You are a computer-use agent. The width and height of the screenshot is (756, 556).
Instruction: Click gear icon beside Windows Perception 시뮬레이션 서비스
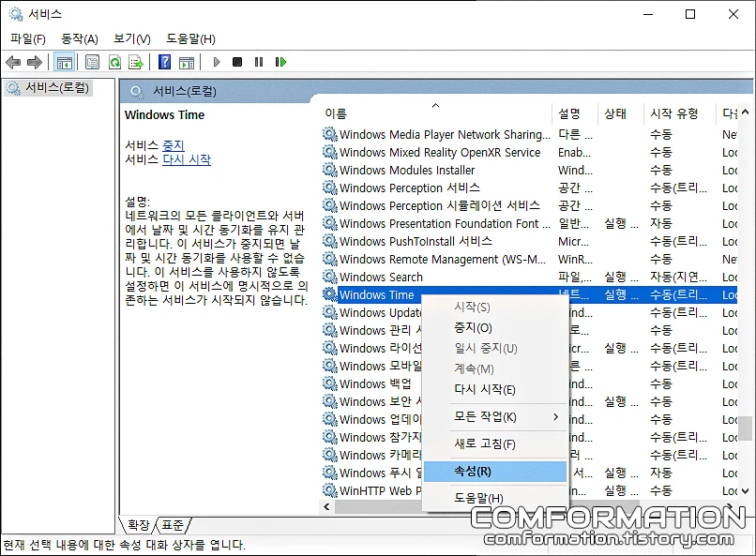click(x=330, y=205)
